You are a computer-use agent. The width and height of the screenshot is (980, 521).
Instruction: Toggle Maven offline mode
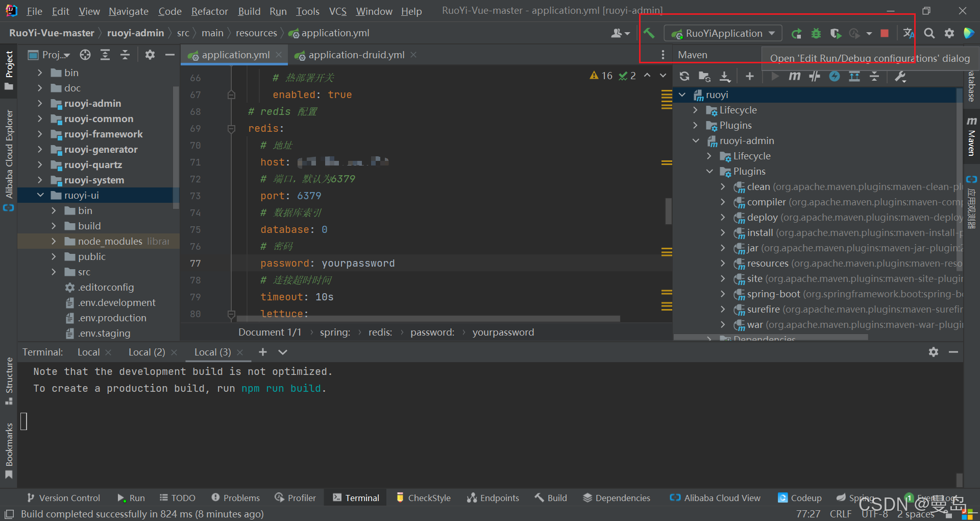click(815, 77)
